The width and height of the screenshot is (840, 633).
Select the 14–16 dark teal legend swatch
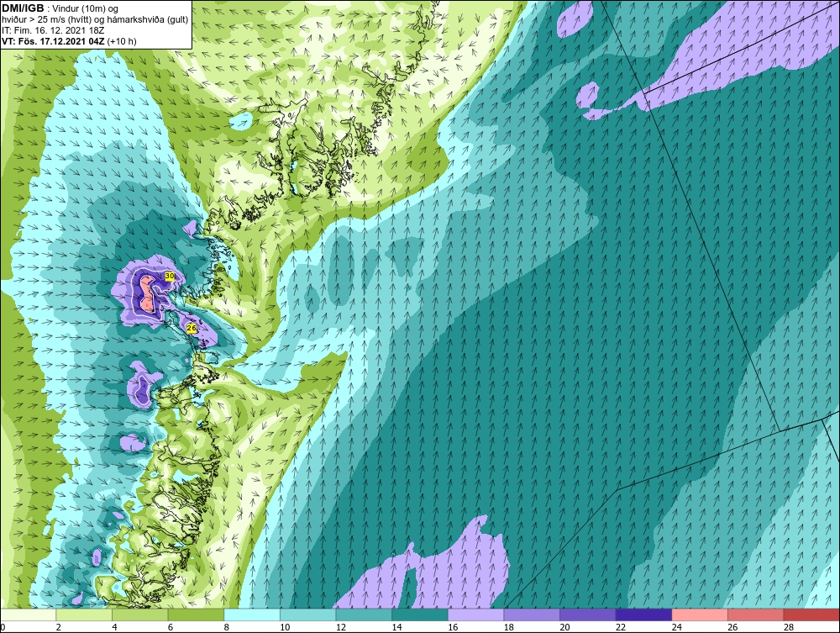tap(420, 615)
